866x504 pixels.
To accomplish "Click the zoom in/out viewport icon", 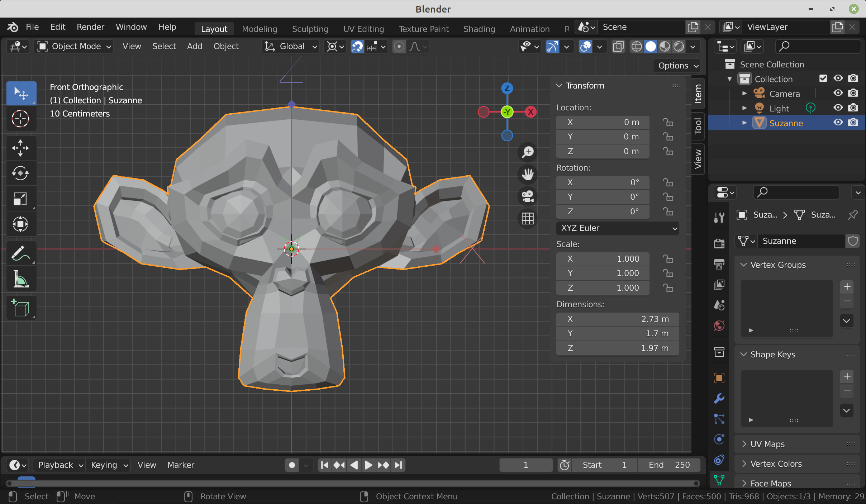I will 528,152.
